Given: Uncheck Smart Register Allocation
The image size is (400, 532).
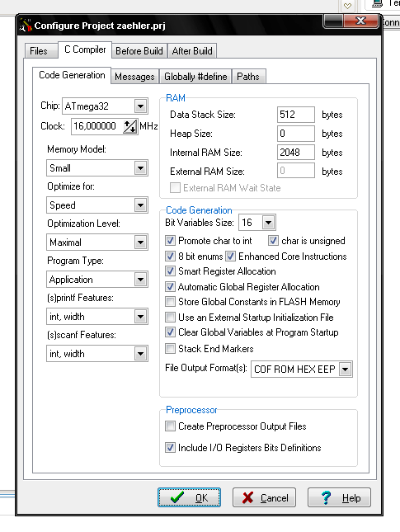Looking at the screenshot, I should (x=170, y=271).
